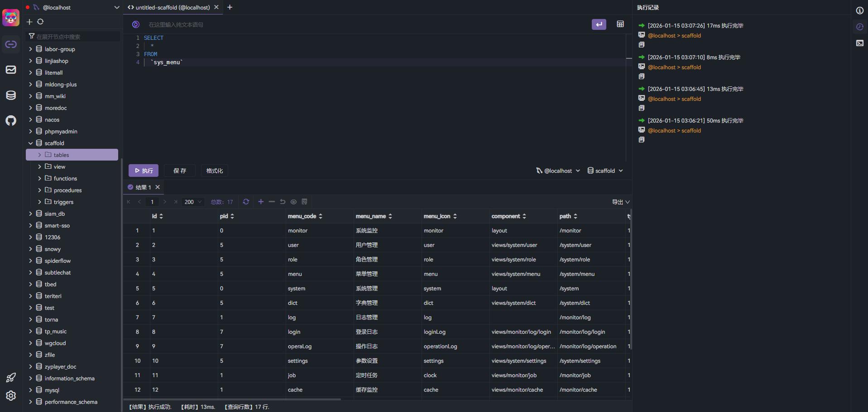Submit the plain-text prompt with the enter button
Image resolution: width=868 pixels, height=412 pixels.
(x=599, y=24)
